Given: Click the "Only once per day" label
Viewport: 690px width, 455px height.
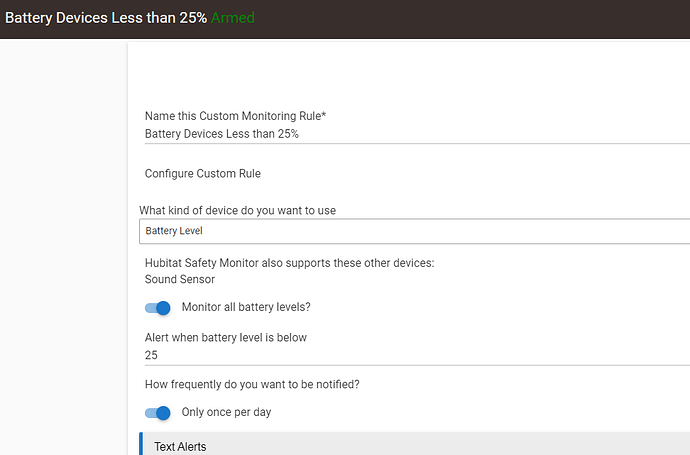Looking at the screenshot, I should pos(226,412).
